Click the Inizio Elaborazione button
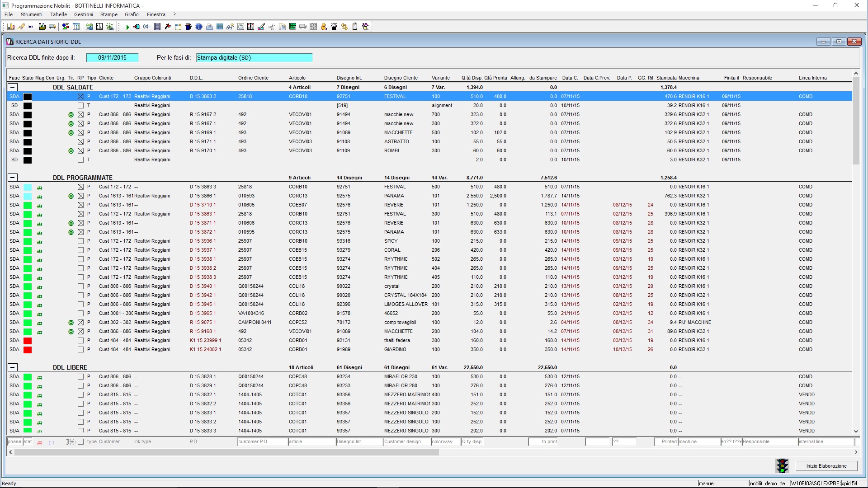Viewport: 868px width, 488px height. (826, 466)
